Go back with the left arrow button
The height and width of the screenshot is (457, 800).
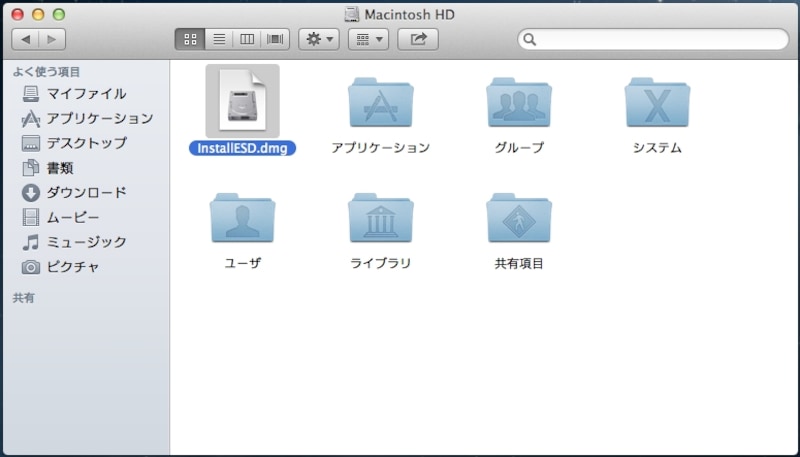[26, 39]
